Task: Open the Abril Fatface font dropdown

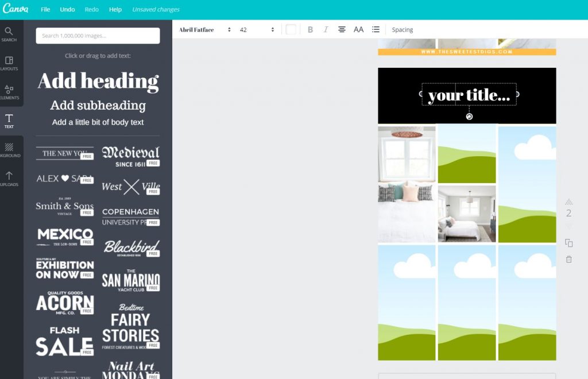Action: (x=204, y=29)
